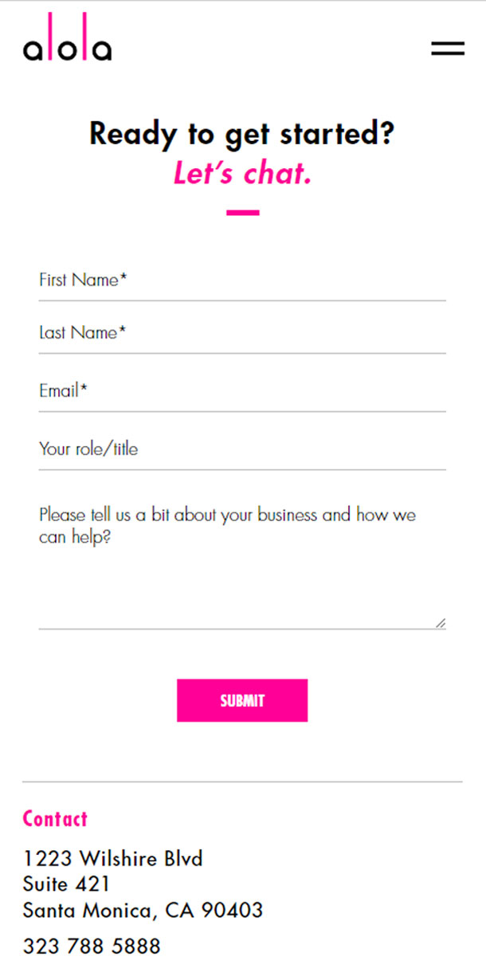
Task: Click the Santa Monica, CA 90403 line
Action: click(143, 909)
